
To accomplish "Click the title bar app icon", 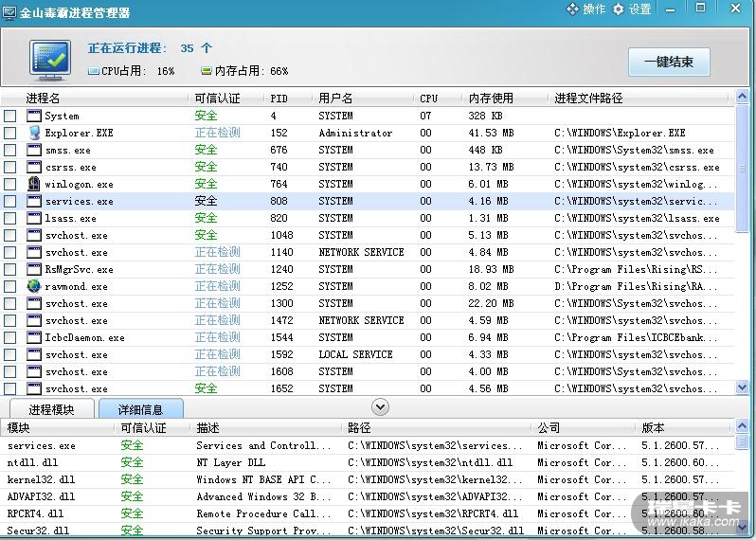I will (x=9, y=12).
